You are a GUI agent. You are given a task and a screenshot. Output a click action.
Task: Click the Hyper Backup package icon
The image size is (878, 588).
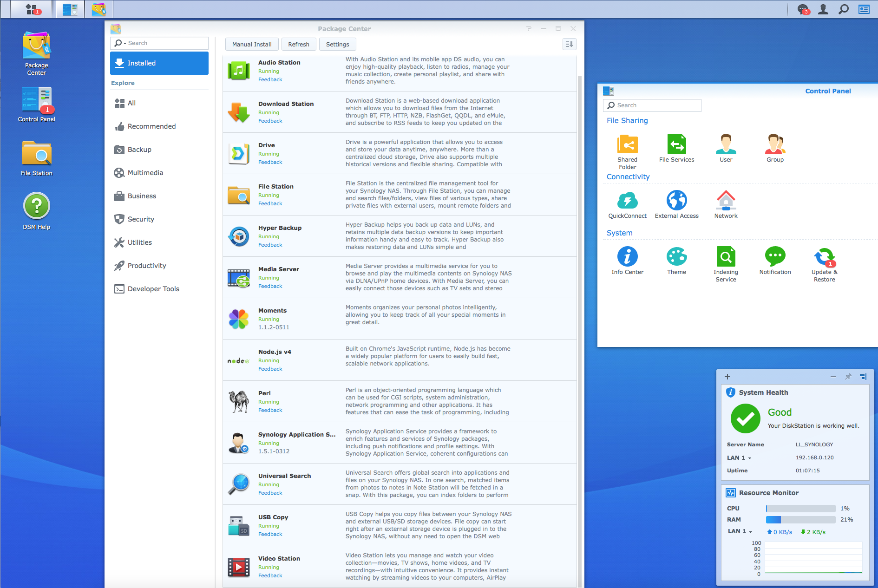point(239,236)
